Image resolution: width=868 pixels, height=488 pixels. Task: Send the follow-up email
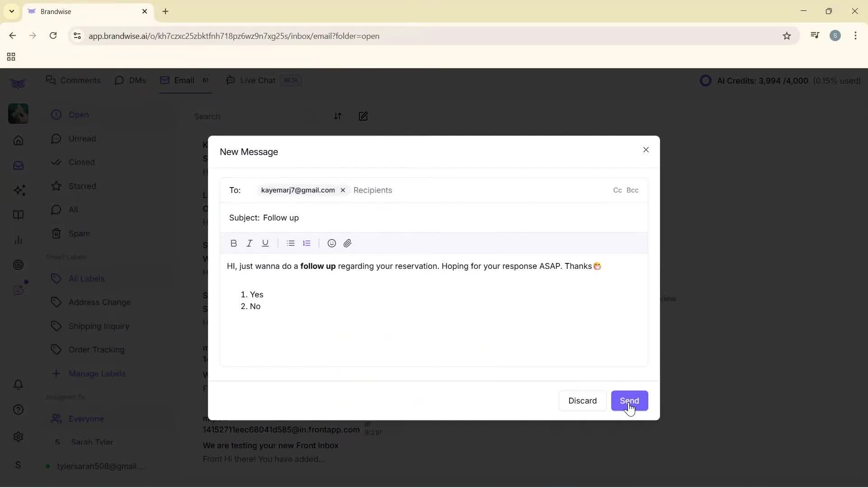630,401
